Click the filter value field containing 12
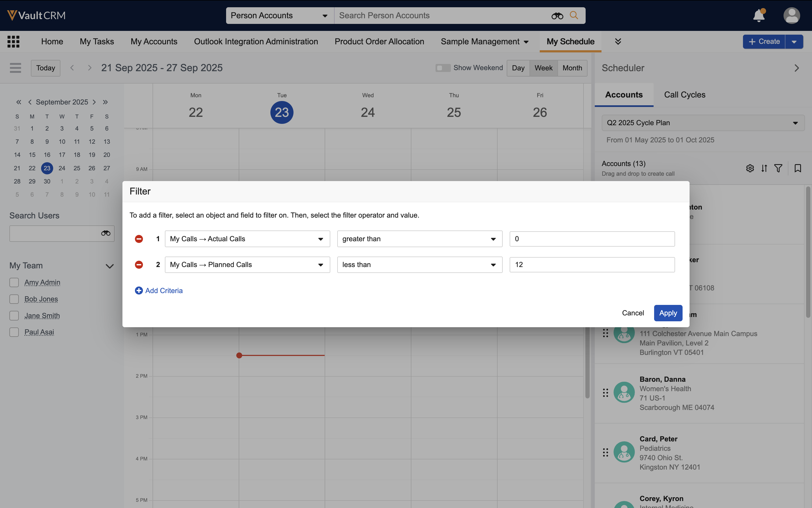The height and width of the screenshot is (508, 812). point(592,265)
